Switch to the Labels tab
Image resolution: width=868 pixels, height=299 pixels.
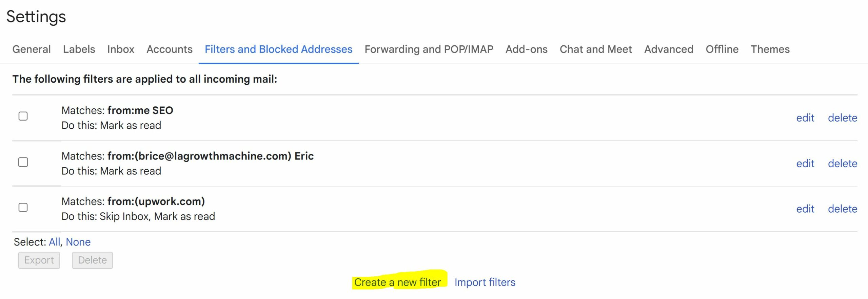click(x=79, y=49)
